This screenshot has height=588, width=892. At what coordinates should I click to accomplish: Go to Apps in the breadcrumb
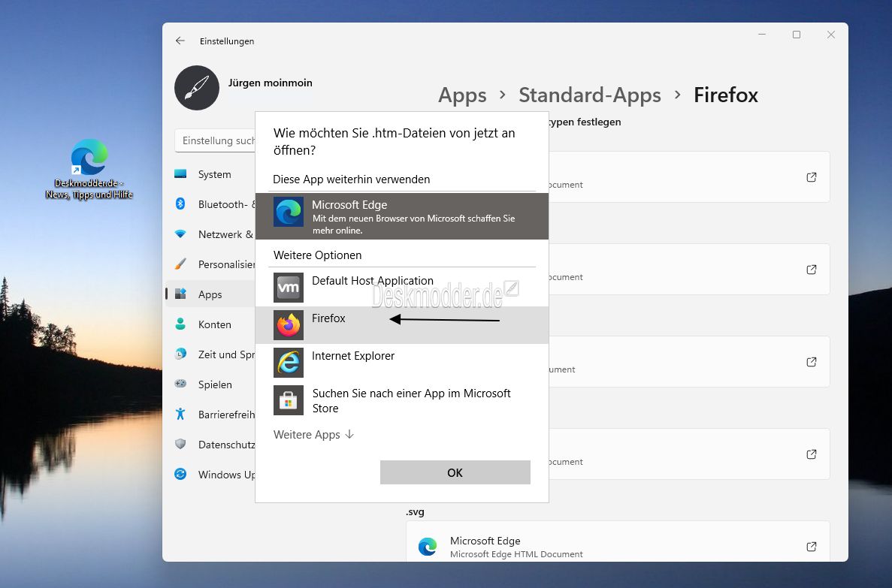462,95
